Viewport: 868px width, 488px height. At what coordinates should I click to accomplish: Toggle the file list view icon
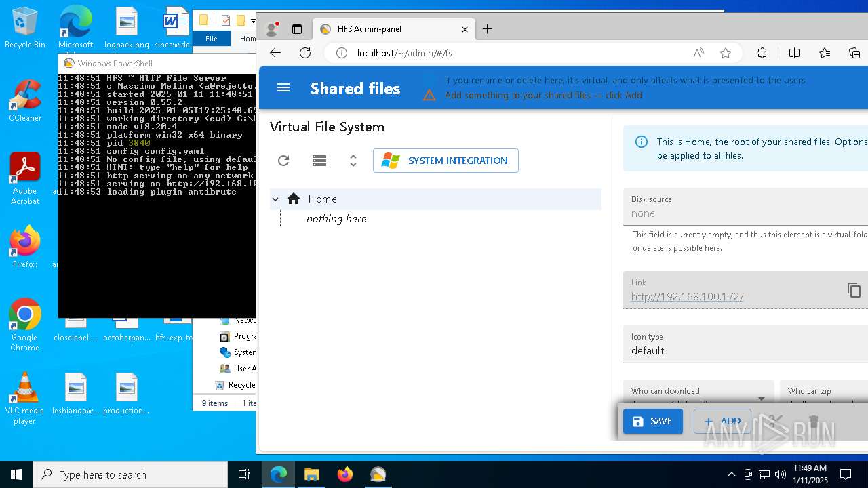(319, 161)
